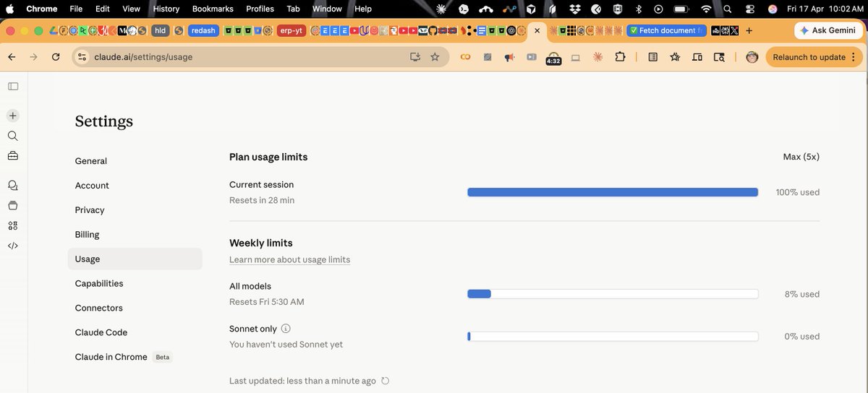Open the Bookmarks menu
Screen dimensions: 868x393
213,9
